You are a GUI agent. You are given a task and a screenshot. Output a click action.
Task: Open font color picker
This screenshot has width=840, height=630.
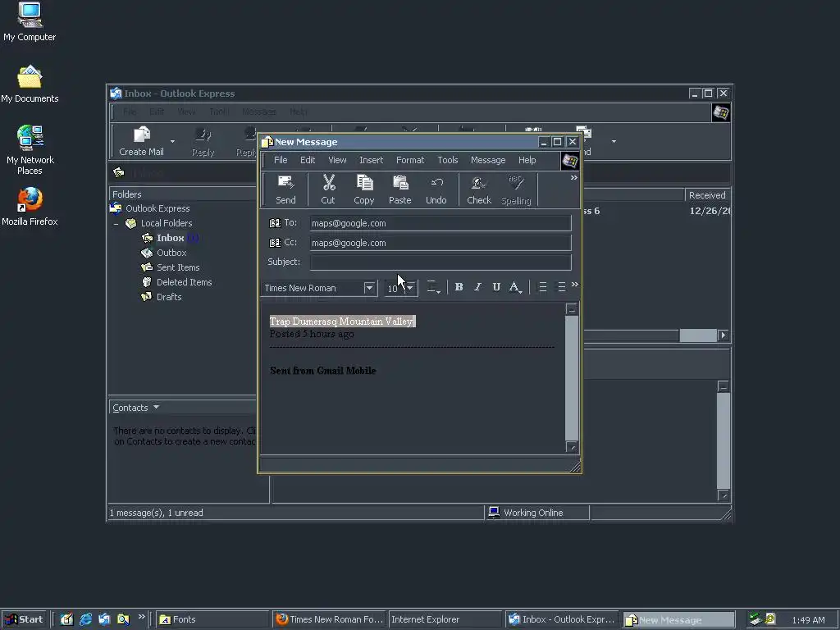pyautogui.click(x=515, y=287)
